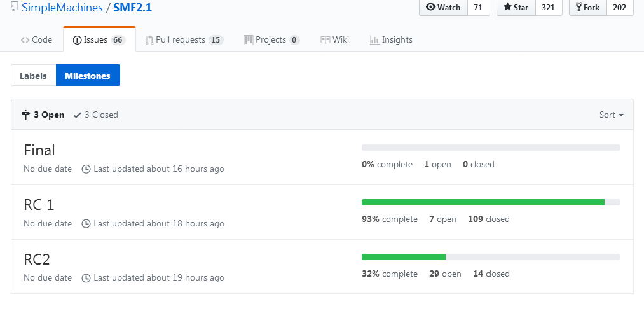Click the Projects count badge 0
This screenshot has width=644, height=313.
(294, 40)
